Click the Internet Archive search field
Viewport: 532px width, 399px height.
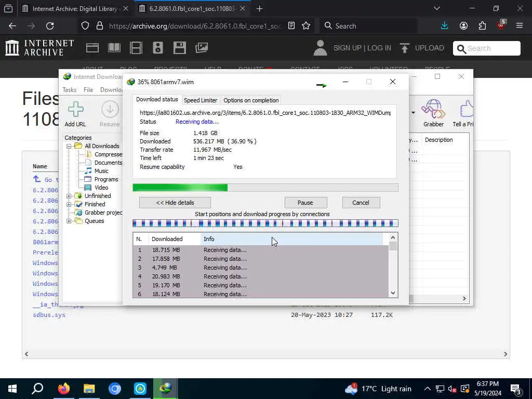[486, 48]
